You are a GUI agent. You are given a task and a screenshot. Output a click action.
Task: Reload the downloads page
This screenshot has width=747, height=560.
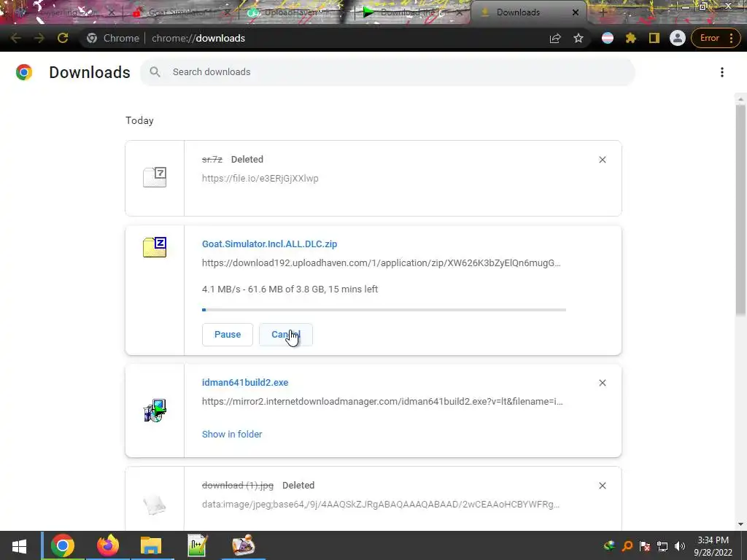coord(63,38)
